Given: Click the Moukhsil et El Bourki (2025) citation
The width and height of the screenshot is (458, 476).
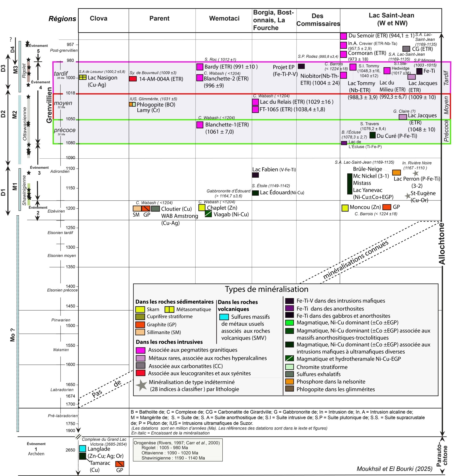Looking at the screenshot, I should point(394,469).
